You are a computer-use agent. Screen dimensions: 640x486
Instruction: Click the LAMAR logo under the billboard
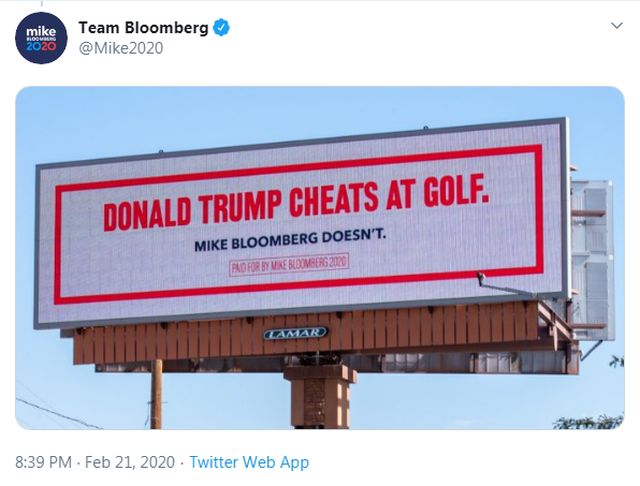pos(295,332)
